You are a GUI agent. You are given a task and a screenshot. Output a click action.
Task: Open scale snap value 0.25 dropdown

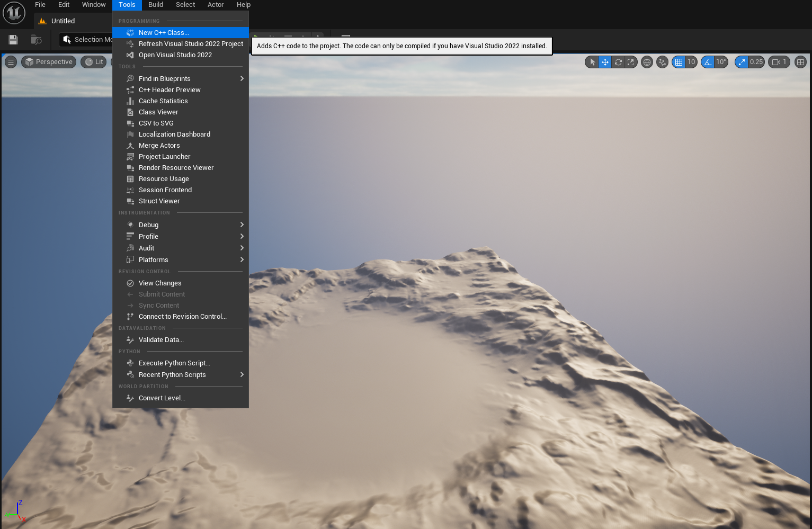(x=756, y=62)
